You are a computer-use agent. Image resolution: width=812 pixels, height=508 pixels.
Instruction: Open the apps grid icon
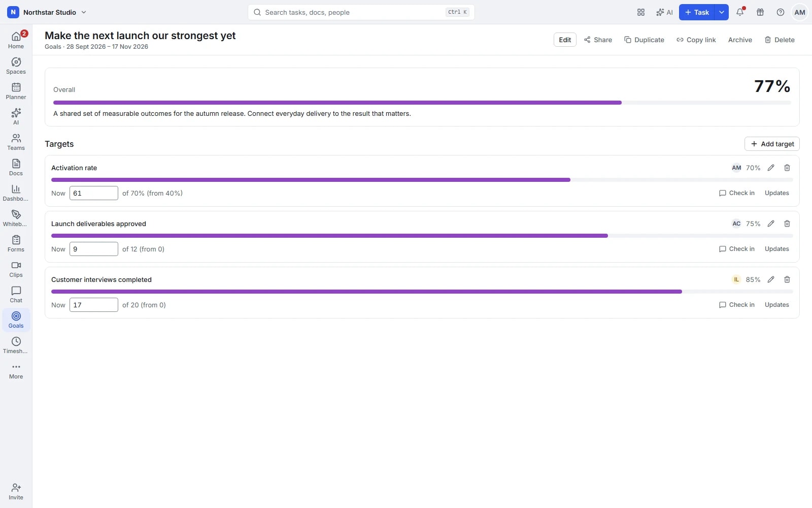click(x=641, y=12)
